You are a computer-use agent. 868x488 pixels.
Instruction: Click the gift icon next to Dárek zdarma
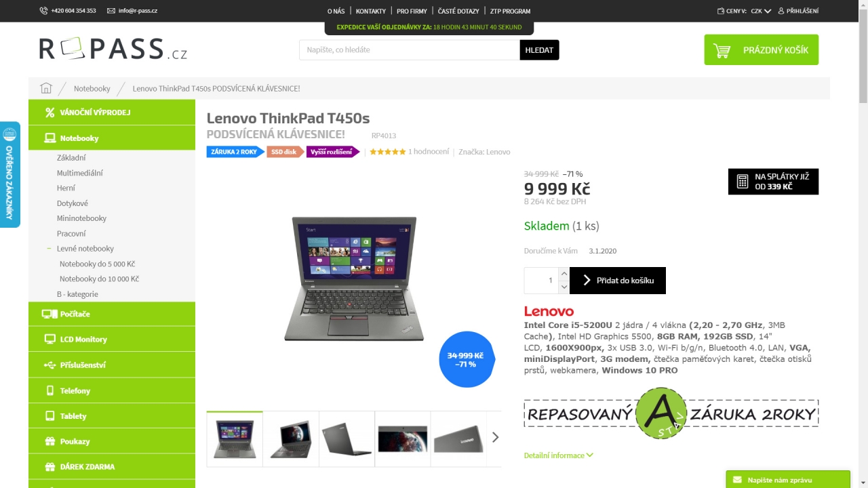click(50, 467)
